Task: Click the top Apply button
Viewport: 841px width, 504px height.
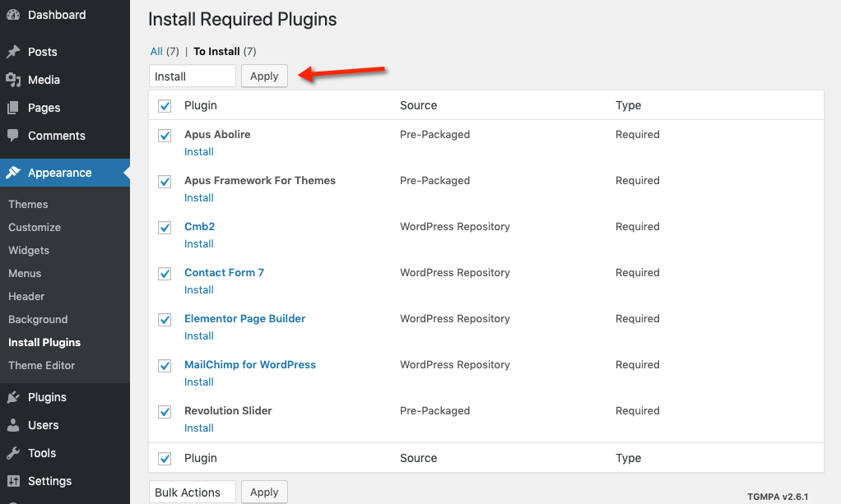Action: pyautogui.click(x=264, y=76)
